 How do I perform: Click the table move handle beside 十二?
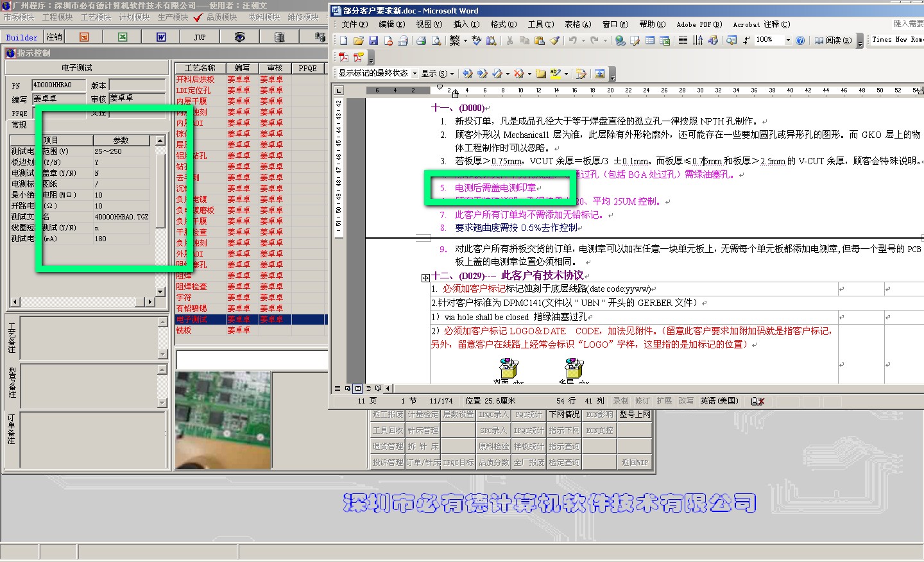coord(425,278)
